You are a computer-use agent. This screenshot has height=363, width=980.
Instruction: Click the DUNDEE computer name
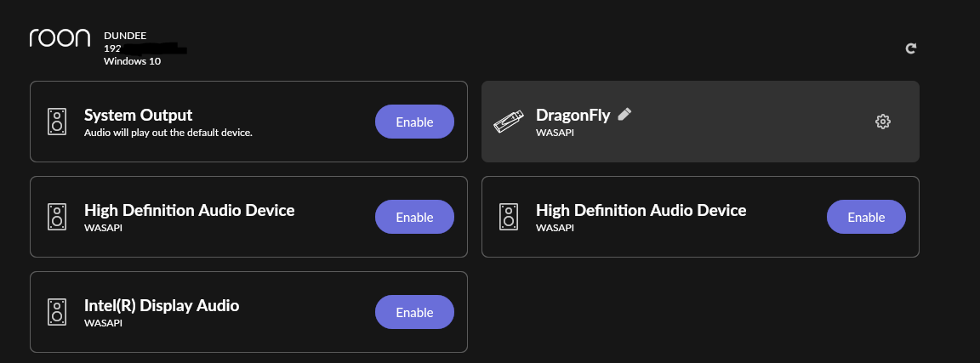point(125,36)
